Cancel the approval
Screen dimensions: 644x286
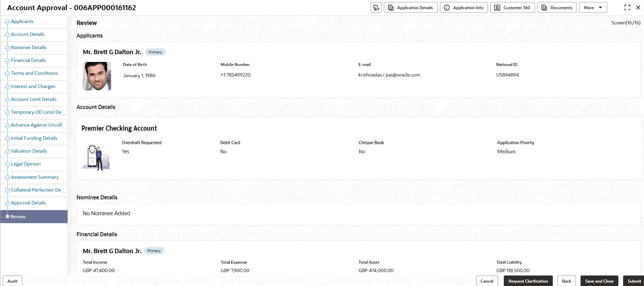487,281
